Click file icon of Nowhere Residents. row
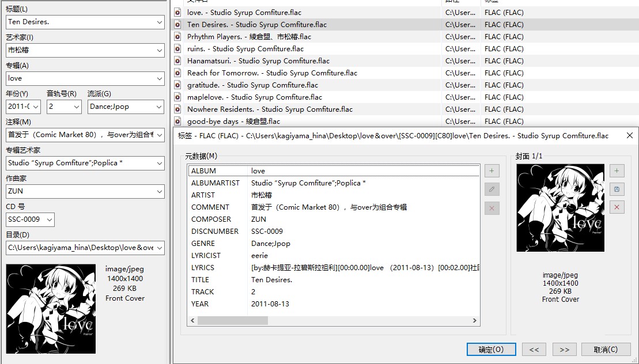This screenshot has height=364, width=639. coord(177,109)
